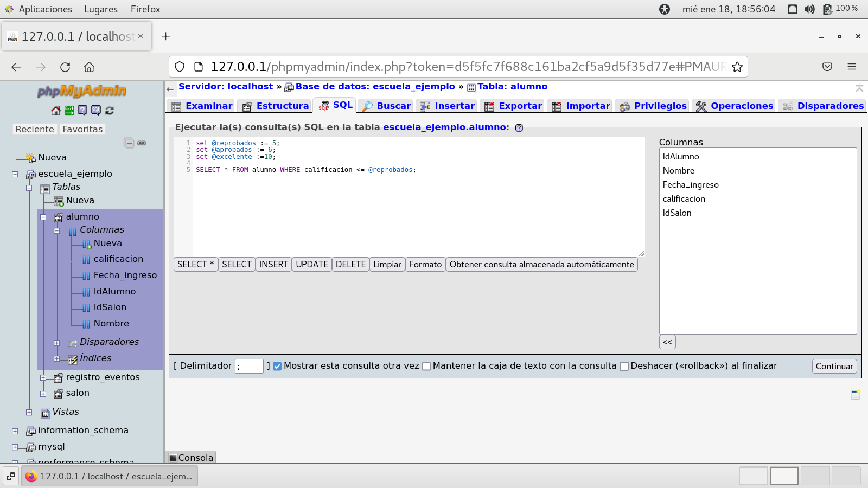Click the log out icon in sidebar
The height and width of the screenshot is (488, 868).
[69, 111]
